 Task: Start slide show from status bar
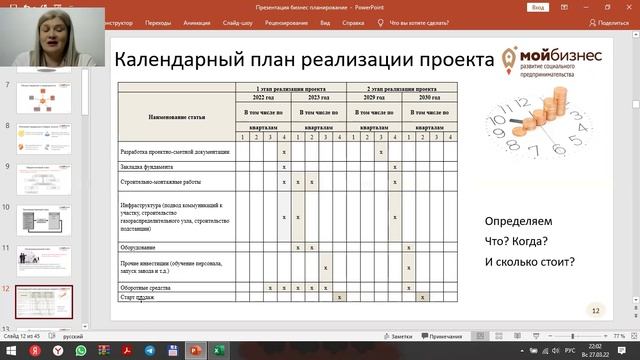point(536,336)
